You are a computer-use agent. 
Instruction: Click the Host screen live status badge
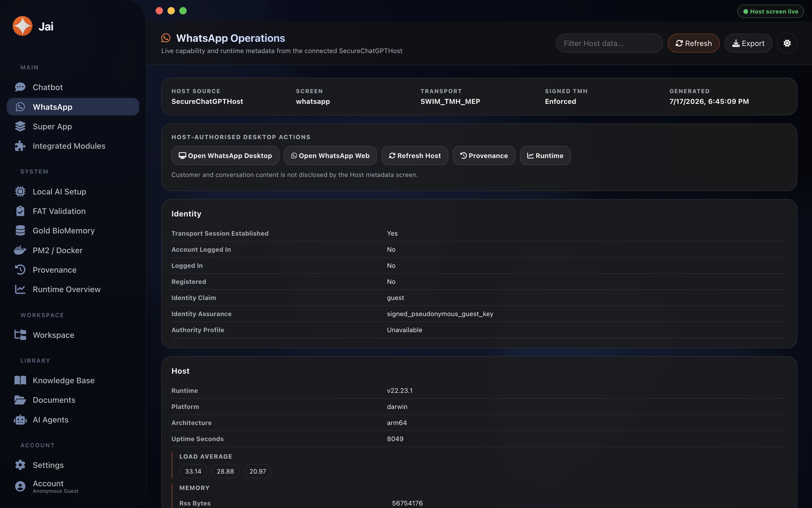(x=770, y=11)
